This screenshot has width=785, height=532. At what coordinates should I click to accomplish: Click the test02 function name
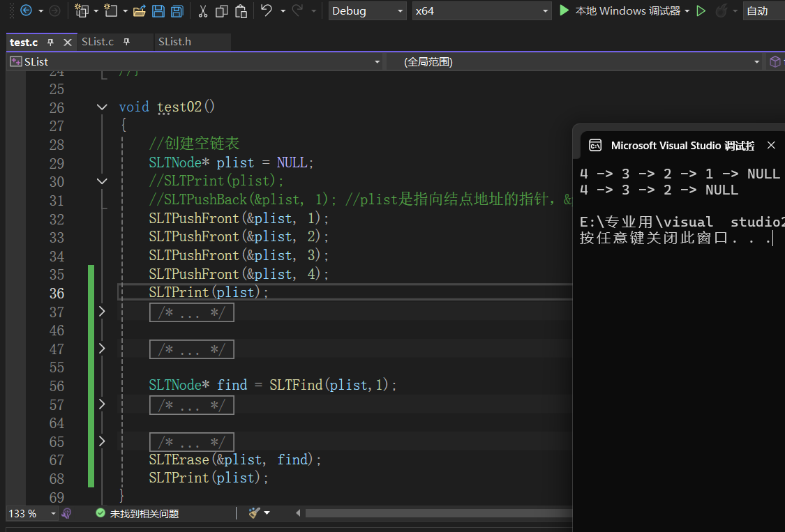coord(179,107)
